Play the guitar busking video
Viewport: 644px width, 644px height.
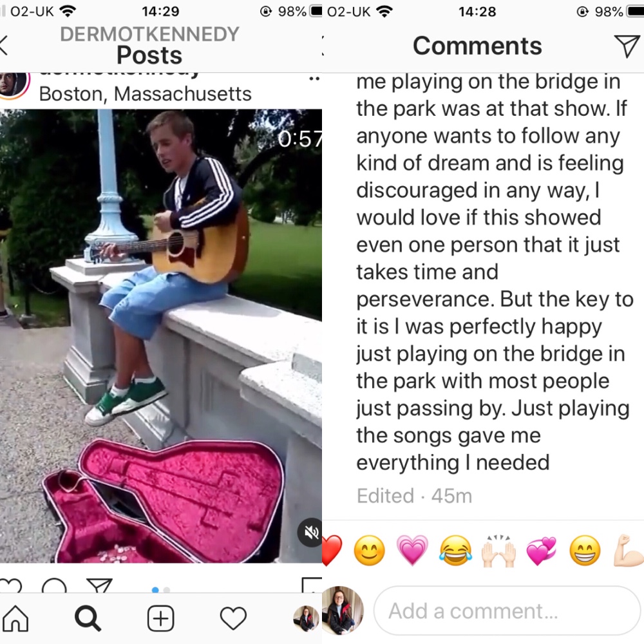coord(160,336)
